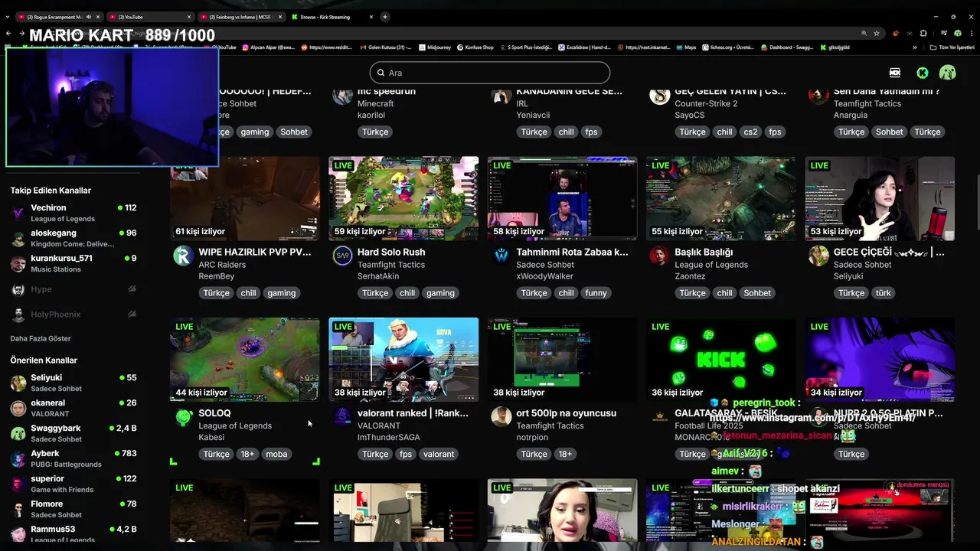This screenshot has height=551, width=980.
Task: Open lichess.org bookmark
Action: tap(727, 47)
